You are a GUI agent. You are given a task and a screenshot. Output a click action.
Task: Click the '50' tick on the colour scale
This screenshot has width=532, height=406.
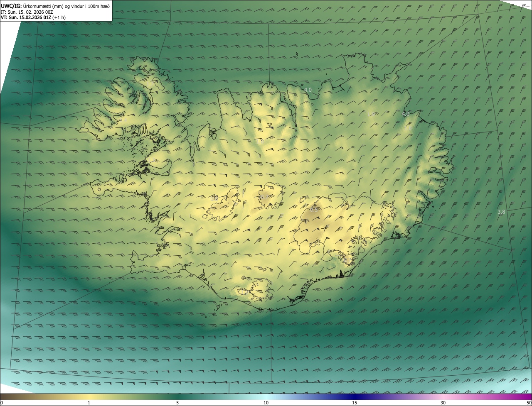click(529, 403)
